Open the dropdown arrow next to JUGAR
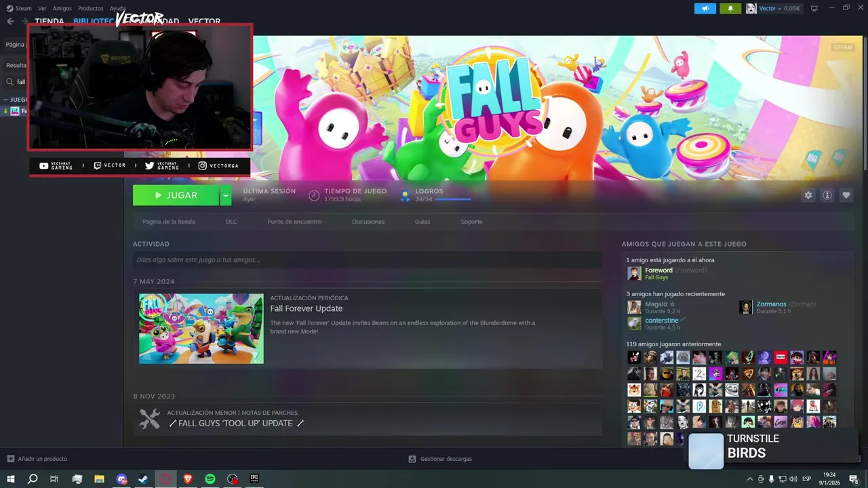 tap(226, 195)
